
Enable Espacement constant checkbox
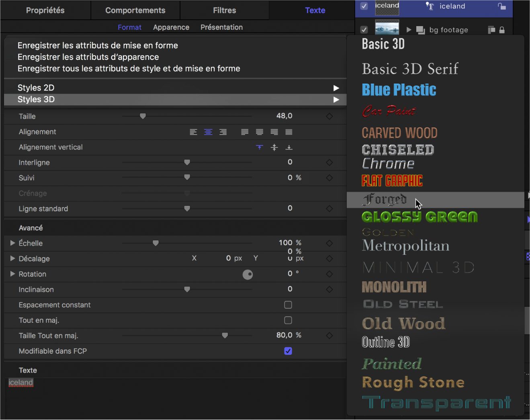288,305
